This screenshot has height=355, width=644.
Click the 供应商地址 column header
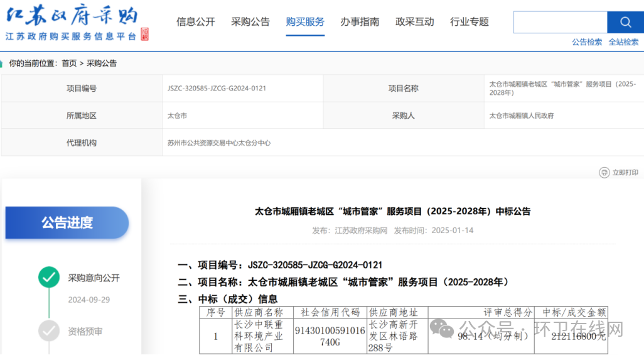(397, 313)
